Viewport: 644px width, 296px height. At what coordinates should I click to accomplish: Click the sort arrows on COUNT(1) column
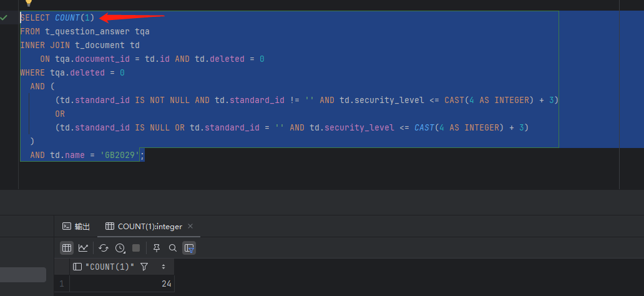pyautogui.click(x=163, y=267)
